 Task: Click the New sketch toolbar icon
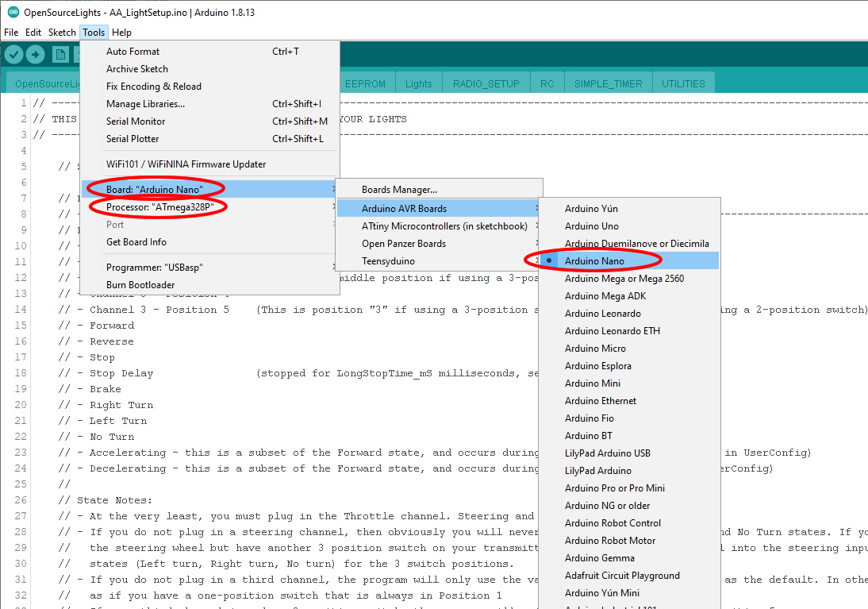tap(60, 54)
